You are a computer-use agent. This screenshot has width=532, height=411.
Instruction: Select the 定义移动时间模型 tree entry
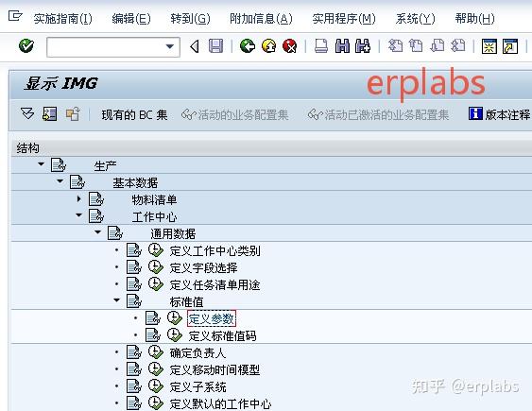click(215, 369)
